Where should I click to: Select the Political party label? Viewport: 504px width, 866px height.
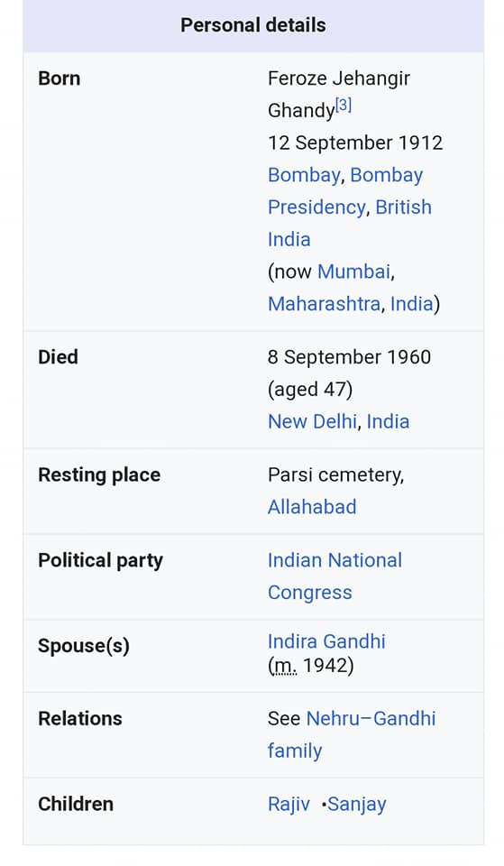pyautogui.click(x=100, y=560)
